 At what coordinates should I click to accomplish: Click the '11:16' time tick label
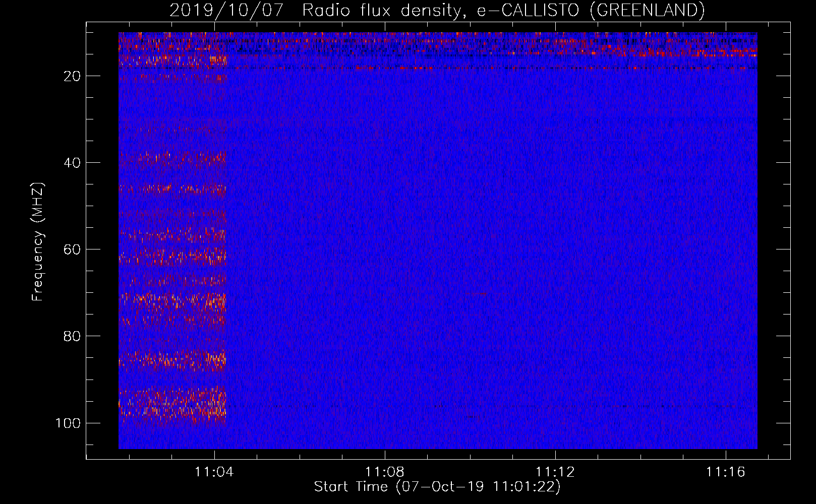point(726,472)
